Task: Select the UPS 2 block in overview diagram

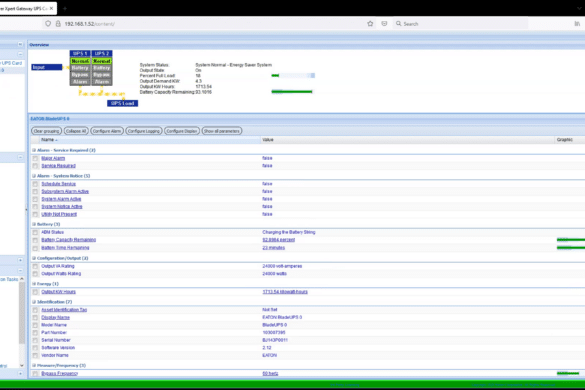Action: tap(101, 54)
